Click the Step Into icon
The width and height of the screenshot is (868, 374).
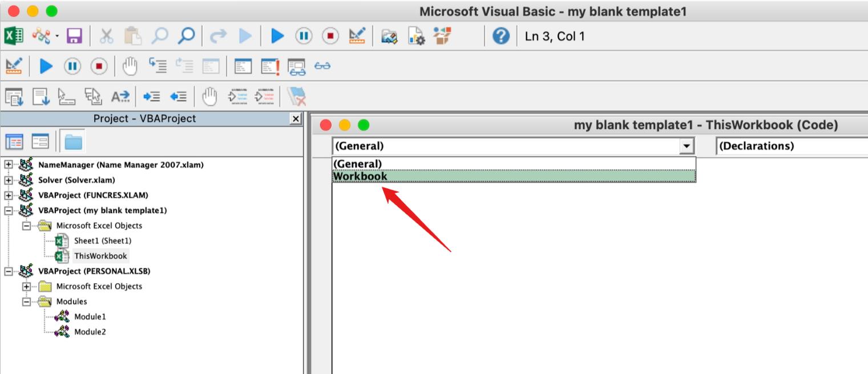point(158,66)
